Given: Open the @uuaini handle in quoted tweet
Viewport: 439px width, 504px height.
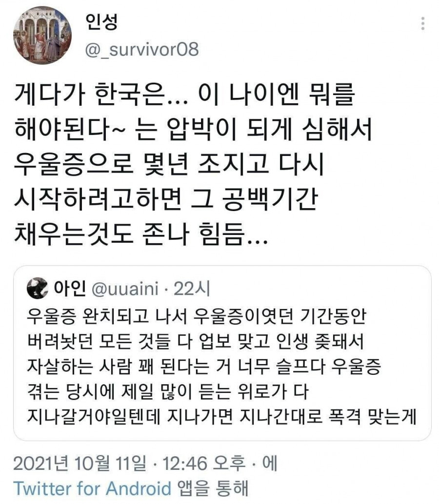Looking at the screenshot, I should pyautogui.click(x=125, y=289).
